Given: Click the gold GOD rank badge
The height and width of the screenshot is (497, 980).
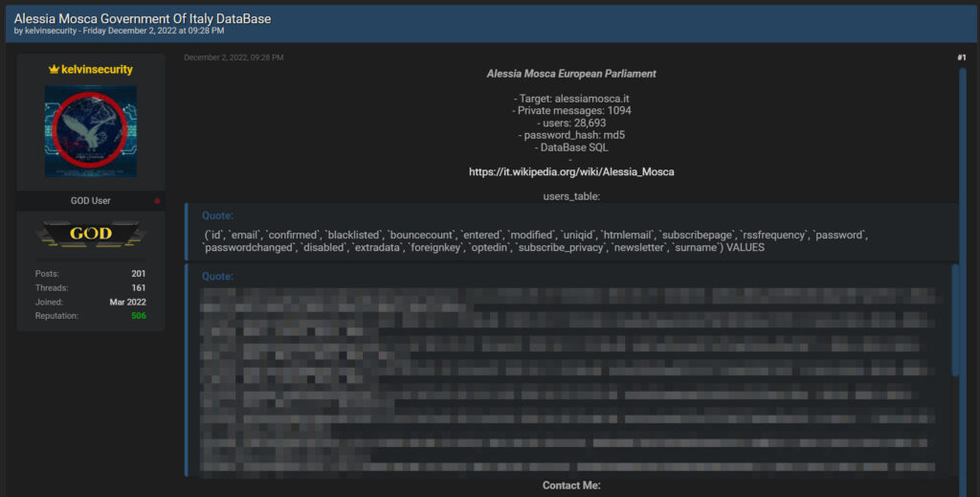Looking at the screenshot, I should pyautogui.click(x=91, y=234).
